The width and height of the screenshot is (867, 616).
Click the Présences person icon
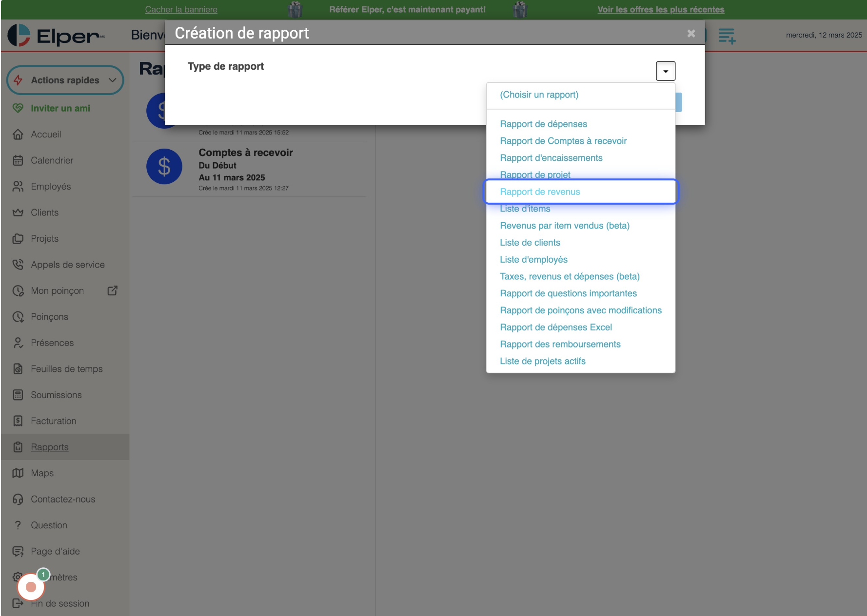pyautogui.click(x=18, y=343)
